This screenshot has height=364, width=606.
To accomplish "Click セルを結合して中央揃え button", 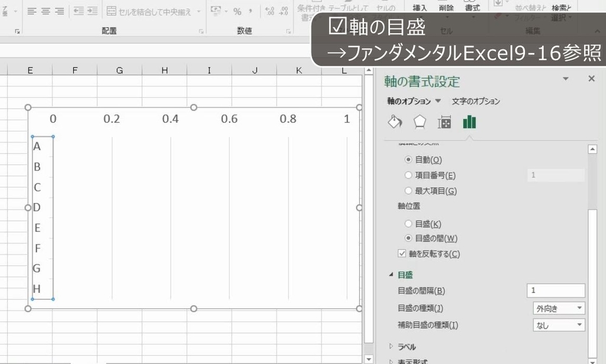I will (x=149, y=12).
